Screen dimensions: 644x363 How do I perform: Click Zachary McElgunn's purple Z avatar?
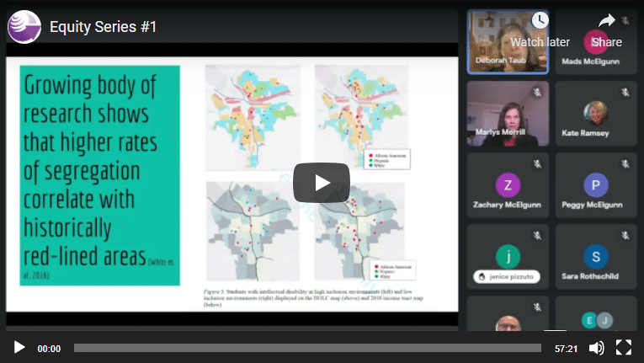click(x=508, y=185)
